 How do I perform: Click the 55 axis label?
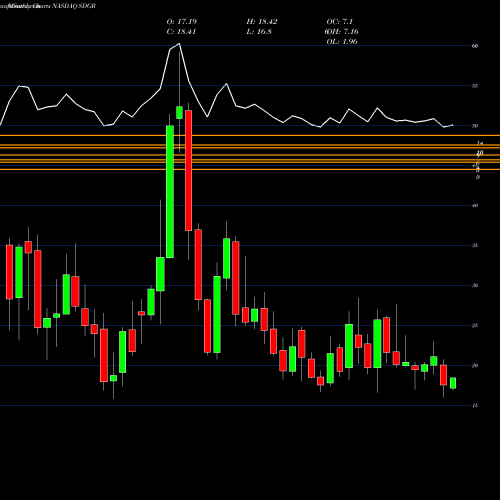[475, 86]
